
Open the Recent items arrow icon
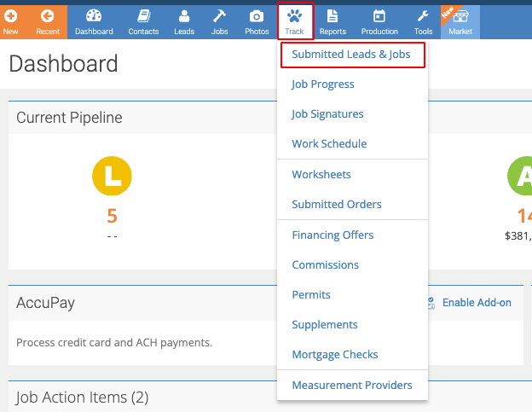point(48,16)
